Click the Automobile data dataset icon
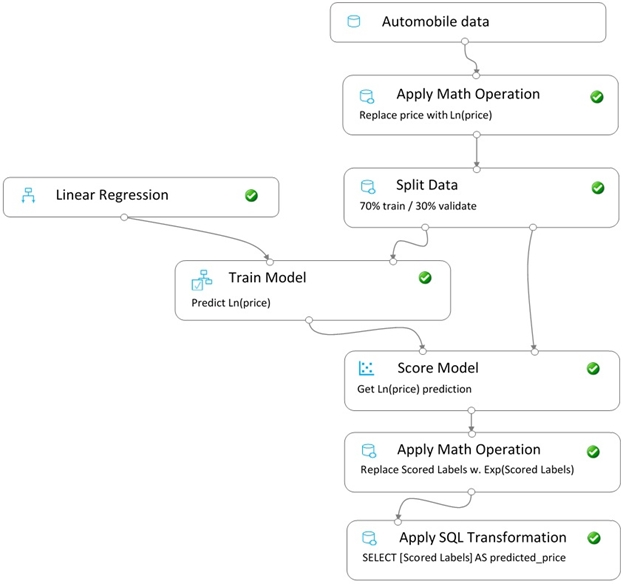This screenshot has height=584, width=623. 354,21
